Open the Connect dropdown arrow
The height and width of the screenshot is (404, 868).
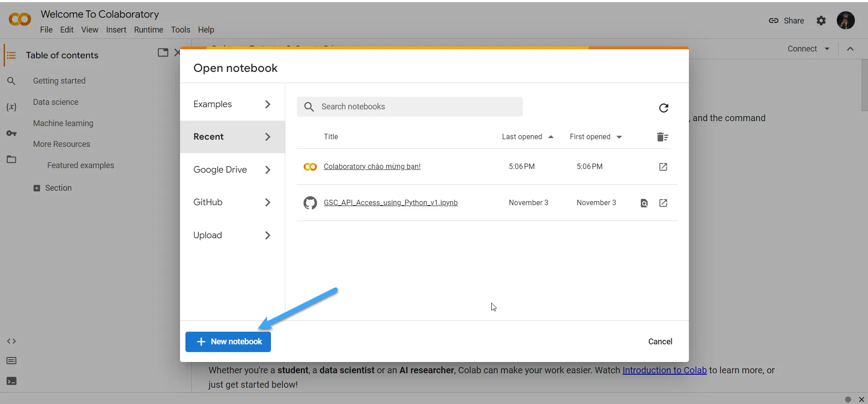[x=827, y=49]
